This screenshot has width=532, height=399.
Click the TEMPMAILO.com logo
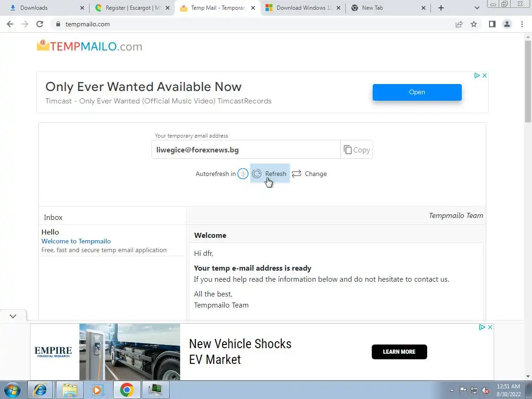pyautogui.click(x=90, y=46)
